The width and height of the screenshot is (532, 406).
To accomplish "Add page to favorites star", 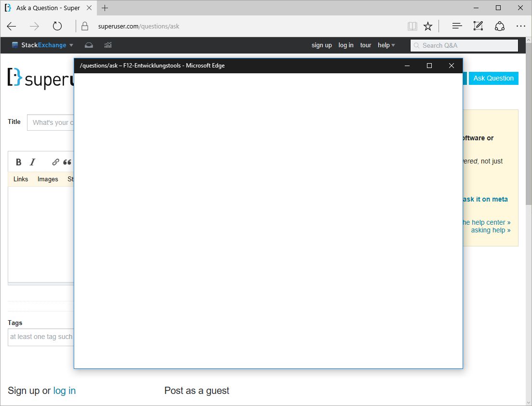I will tap(428, 26).
